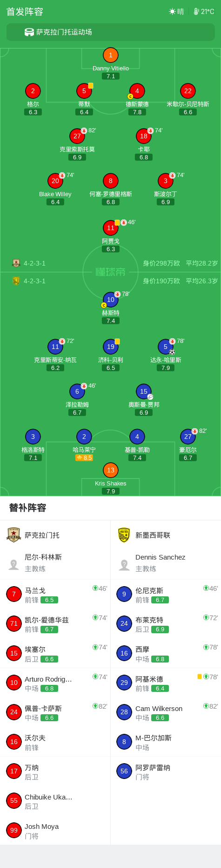This screenshot has width=221, height=868.
Task: Tap the 4-2-3-1 formation of the home team
Action: (x=34, y=263)
